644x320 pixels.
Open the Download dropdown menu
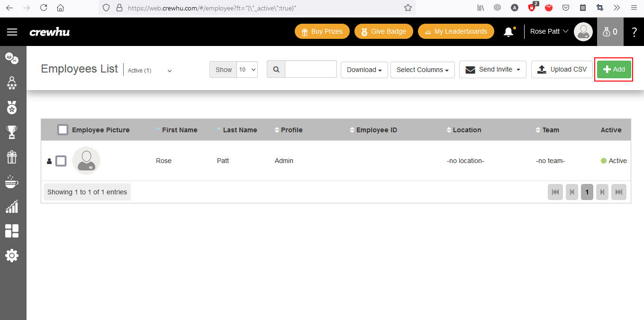(364, 70)
